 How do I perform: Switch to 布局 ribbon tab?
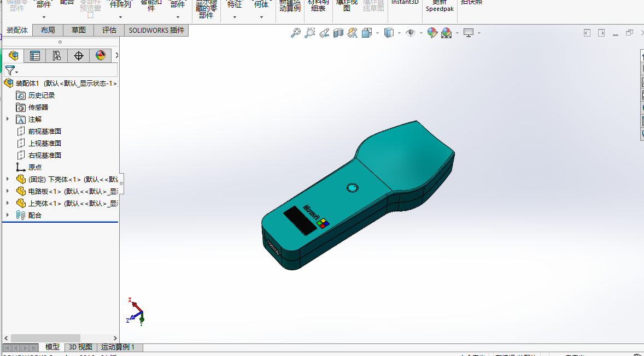(48, 30)
